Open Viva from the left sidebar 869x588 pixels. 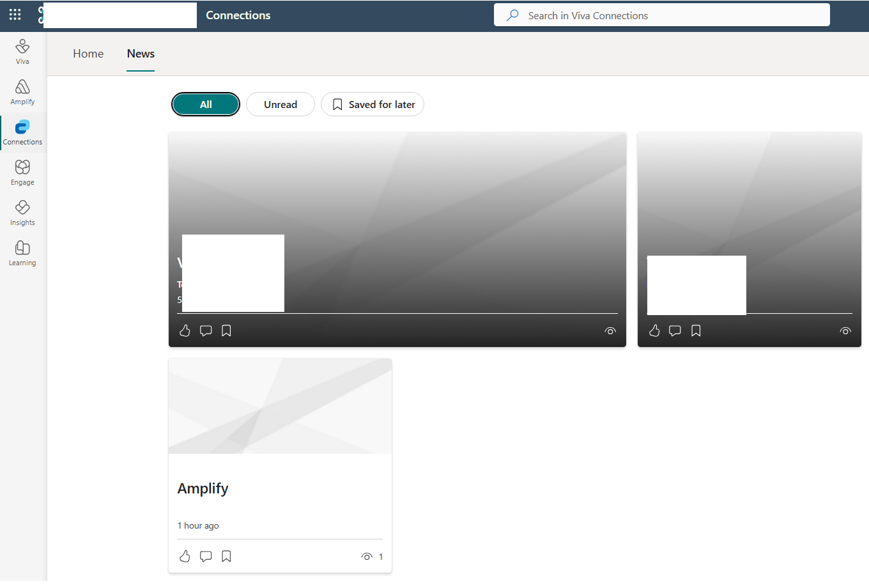[22, 52]
